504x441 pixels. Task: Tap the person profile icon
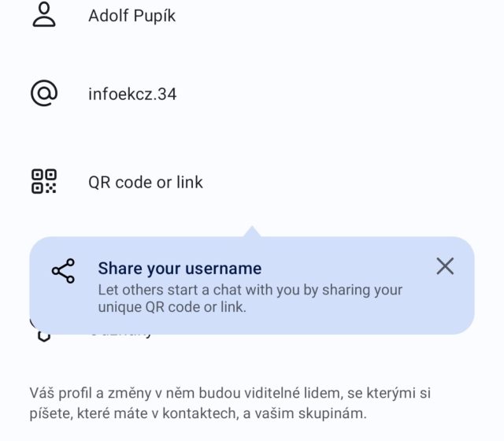(x=44, y=16)
